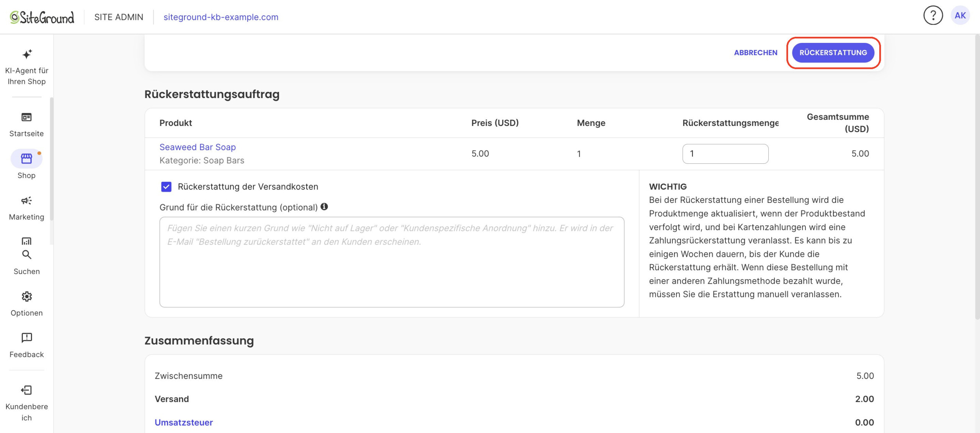Click the Versand amount 2.00
This screenshot has width=980, height=433.
pos(864,399)
